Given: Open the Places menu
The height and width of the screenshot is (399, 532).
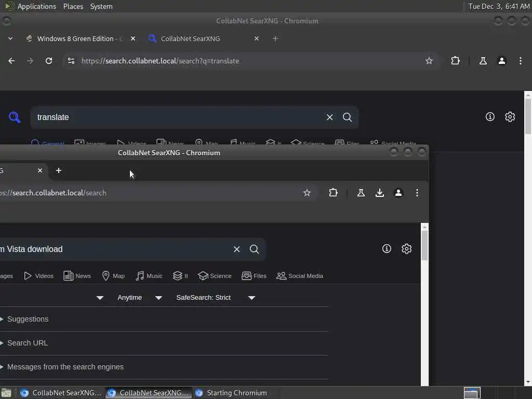Looking at the screenshot, I should click(x=73, y=6).
